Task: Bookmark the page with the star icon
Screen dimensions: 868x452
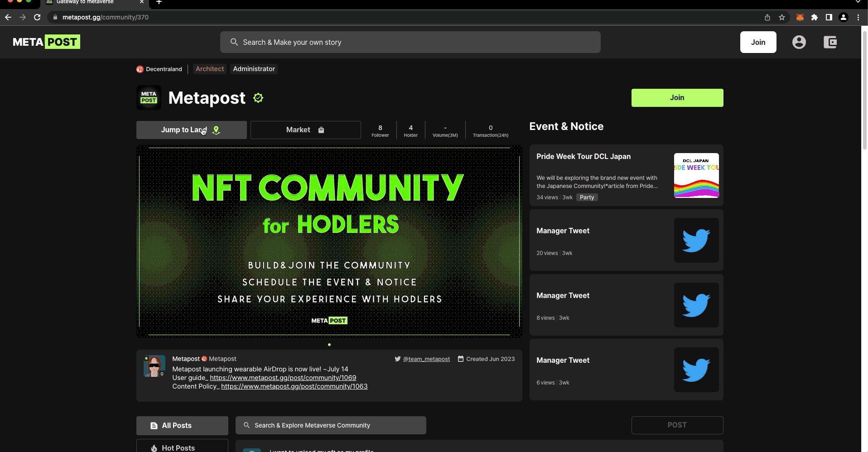Action: point(781,17)
